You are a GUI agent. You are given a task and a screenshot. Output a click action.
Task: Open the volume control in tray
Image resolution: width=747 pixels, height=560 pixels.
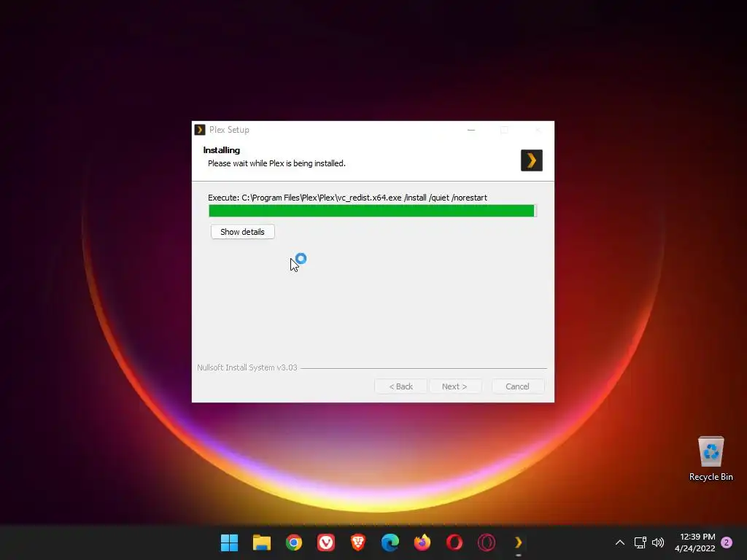(658, 542)
